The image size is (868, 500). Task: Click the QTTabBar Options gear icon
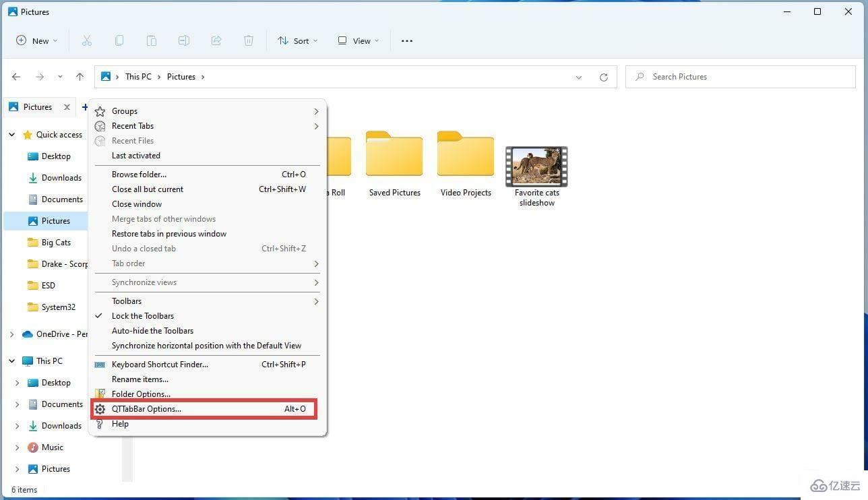click(x=100, y=409)
